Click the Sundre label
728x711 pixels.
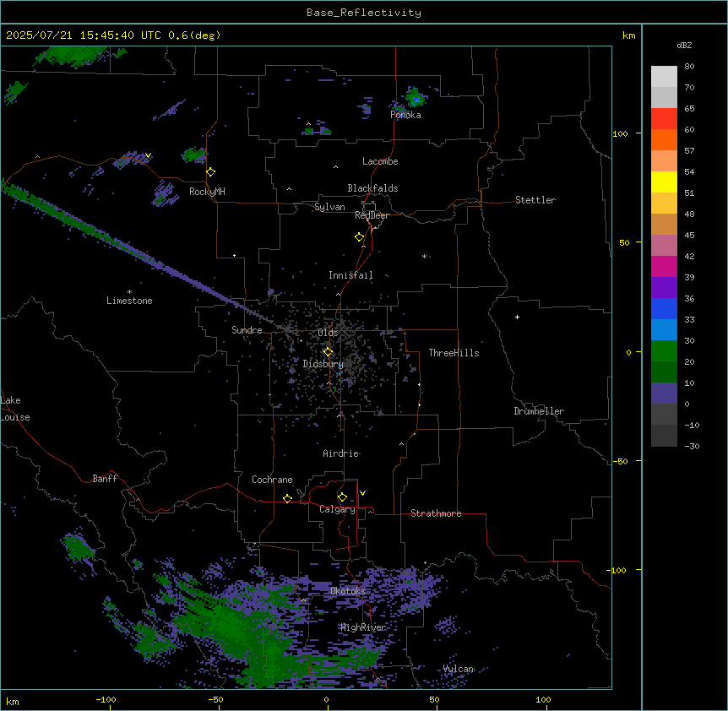coord(247,330)
